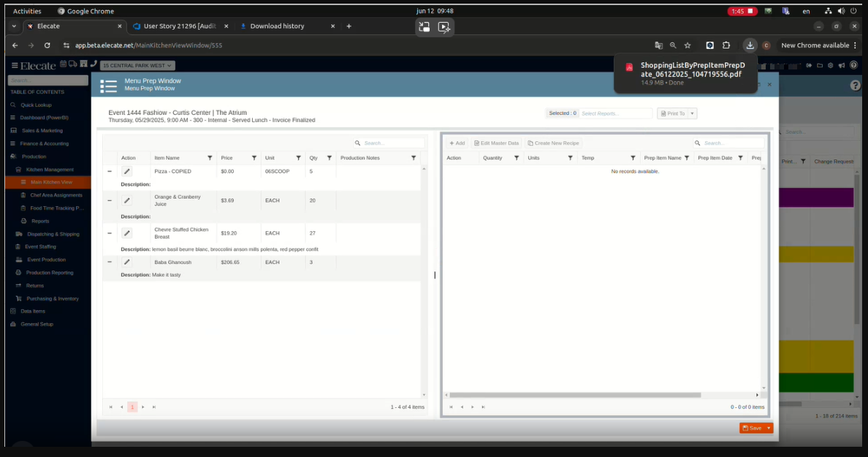Switch to the Download history tab
Viewport: 868px width, 457px height.
(277, 26)
